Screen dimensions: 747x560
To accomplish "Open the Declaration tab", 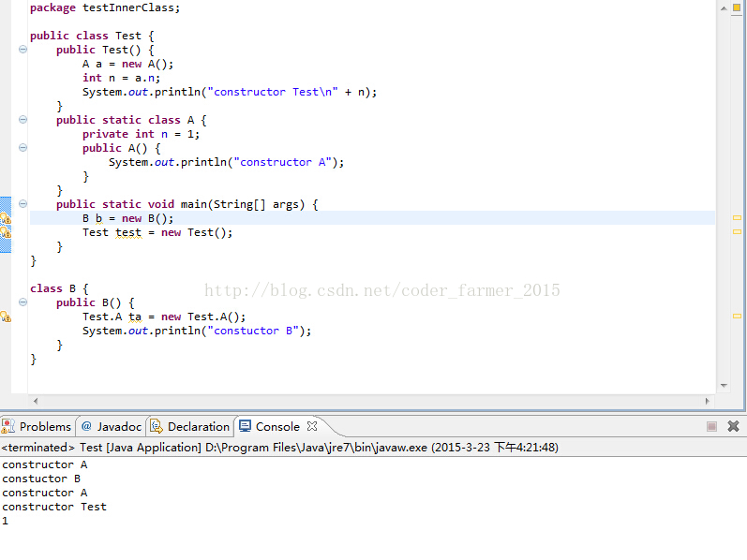I will pyautogui.click(x=190, y=426).
